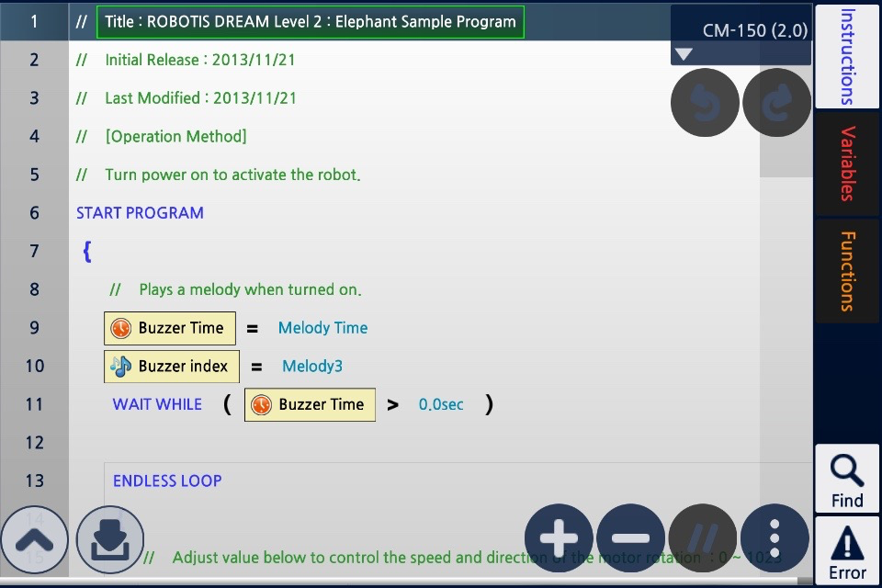Open the Variables side tab
882x588 pixels.
point(847,164)
